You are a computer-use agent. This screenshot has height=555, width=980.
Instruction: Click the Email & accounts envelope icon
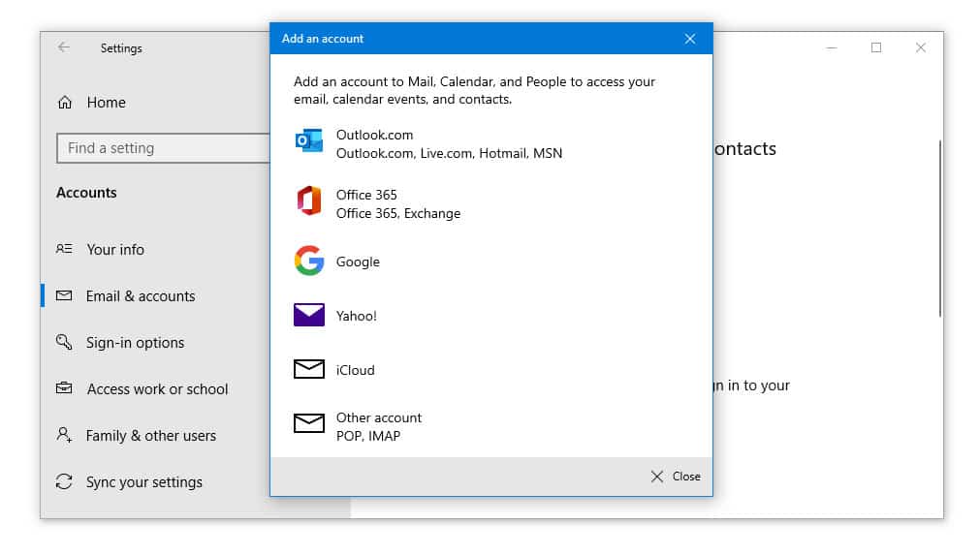(x=64, y=295)
